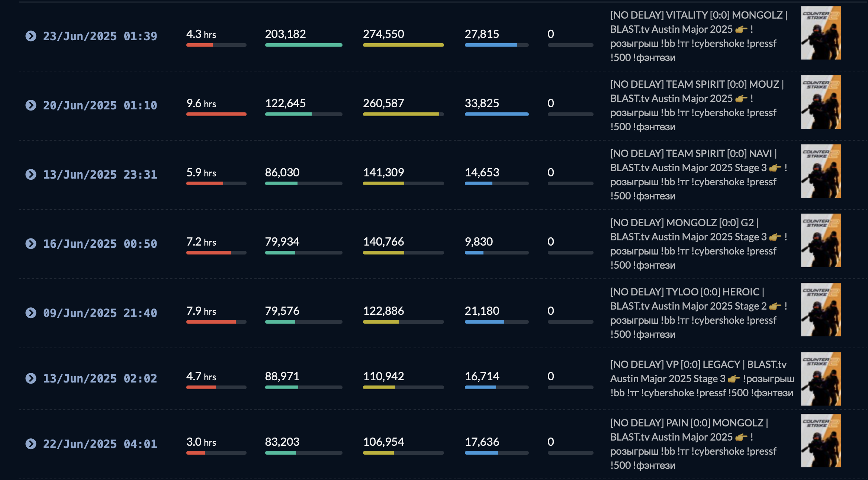Click arrow icon beside 20/Jun/2025 01:10
This screenshot has height=480, width=868.
pyautogui.click(x=31, y=105)
